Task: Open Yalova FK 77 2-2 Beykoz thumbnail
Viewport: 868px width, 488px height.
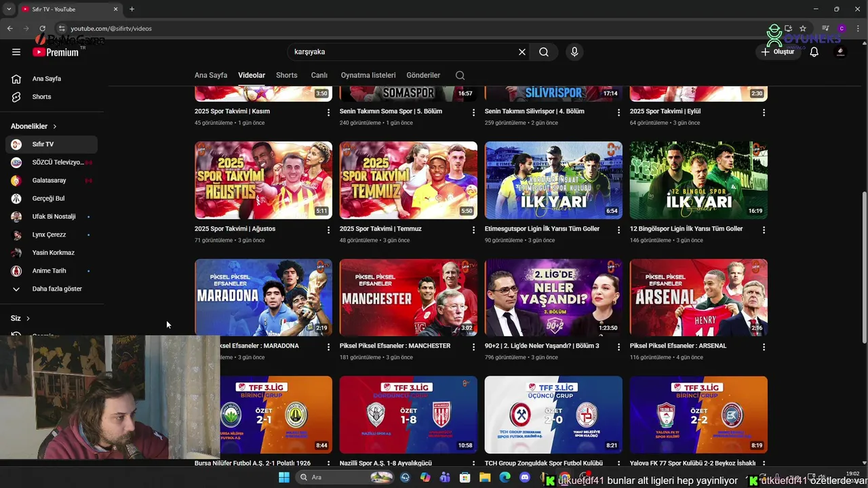Action: 698,415
